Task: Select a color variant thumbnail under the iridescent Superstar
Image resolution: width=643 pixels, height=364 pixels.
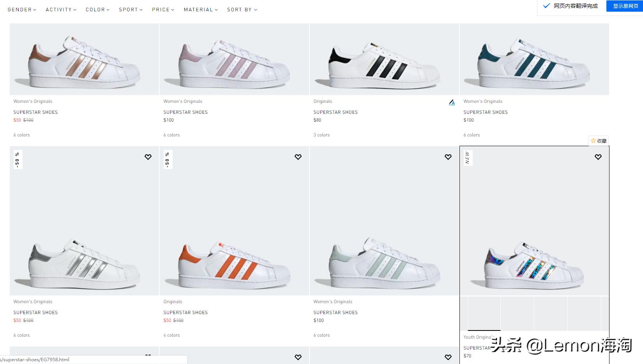Action: click(x=484, y=314)
